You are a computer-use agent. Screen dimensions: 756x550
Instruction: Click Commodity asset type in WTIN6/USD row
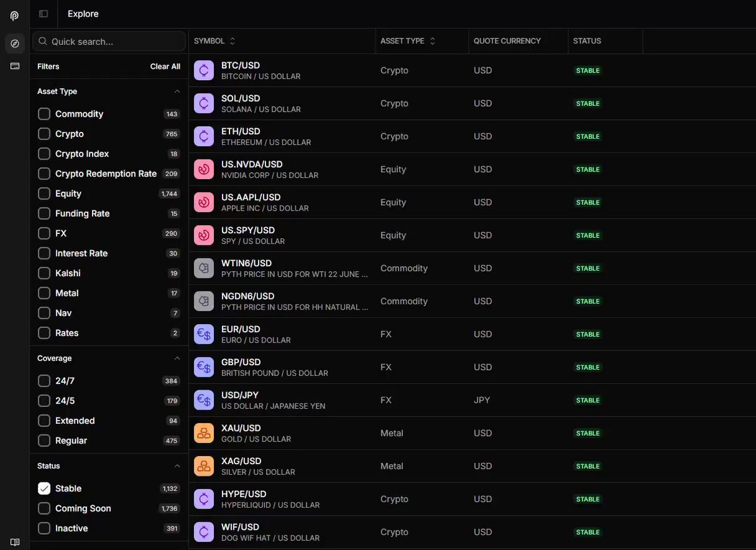pyautogui.click(x=404, y=268)
